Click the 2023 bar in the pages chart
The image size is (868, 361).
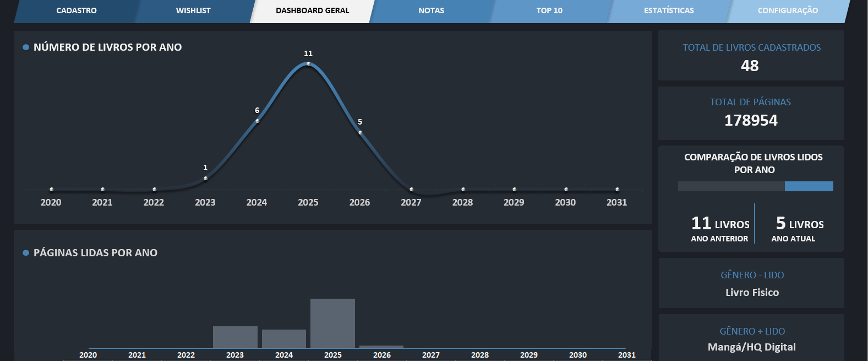tap(235, 337)
